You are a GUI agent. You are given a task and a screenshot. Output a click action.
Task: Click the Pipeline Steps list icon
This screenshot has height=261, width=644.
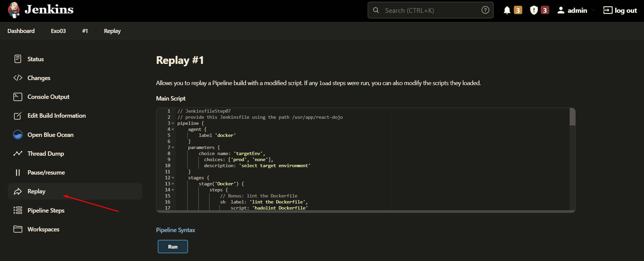[x=18, y=211]
